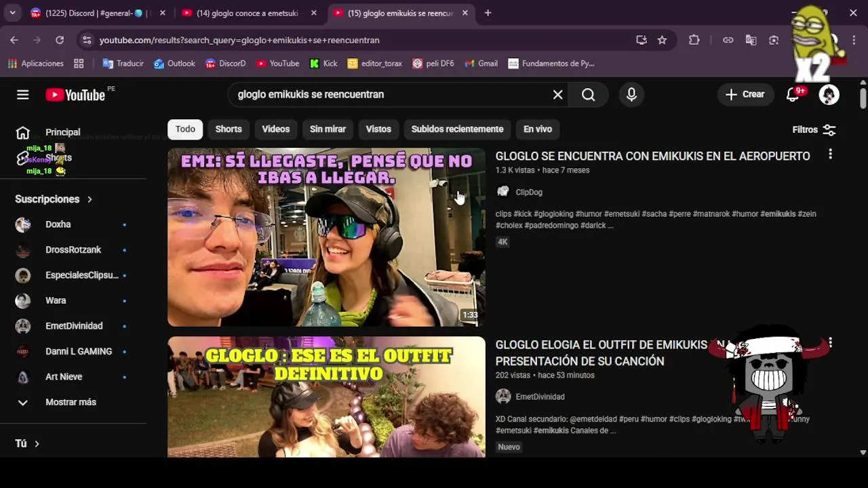Select the En vivo filter chip

click(538, 129)
